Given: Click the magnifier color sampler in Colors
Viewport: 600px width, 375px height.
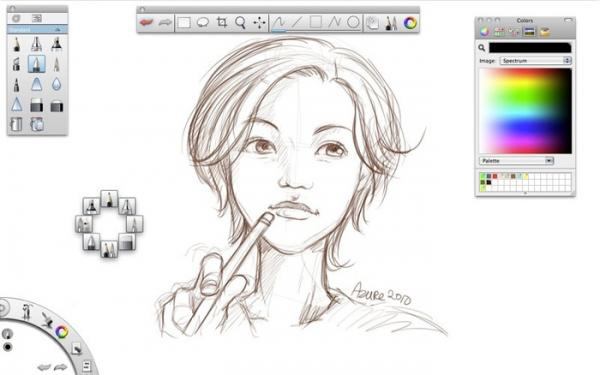Looking at the screenshot, I should [482, 48].
